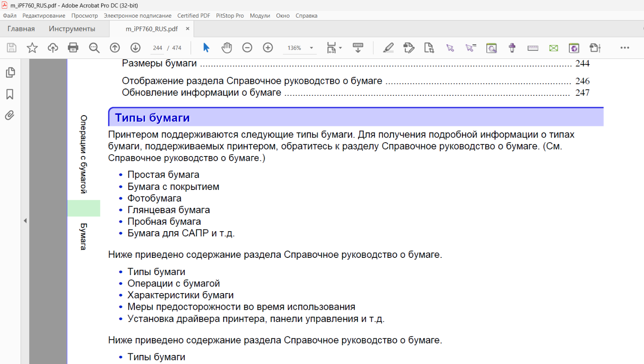The width and height of the screenshot is (644, 364).
Task: Expand left navigation pane with arrow
Action: click(x=25, y=220)
